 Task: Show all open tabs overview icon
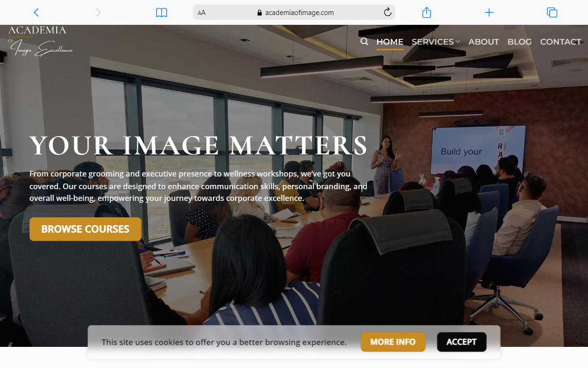(552, 13)
